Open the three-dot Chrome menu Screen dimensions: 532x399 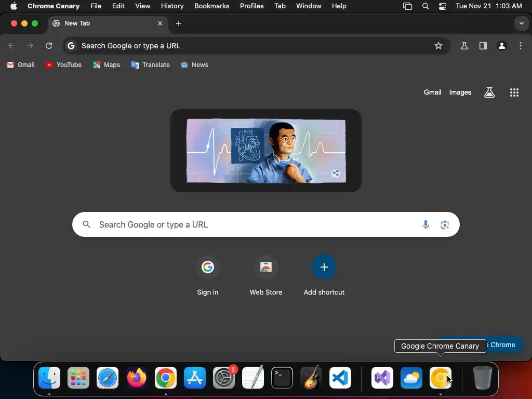coord(521,46)
